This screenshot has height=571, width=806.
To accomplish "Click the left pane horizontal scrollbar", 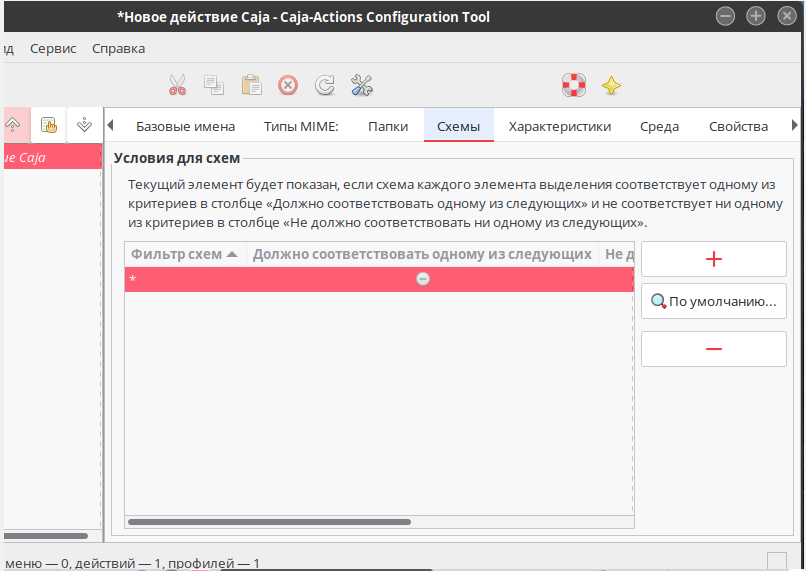I will (46, 536).
